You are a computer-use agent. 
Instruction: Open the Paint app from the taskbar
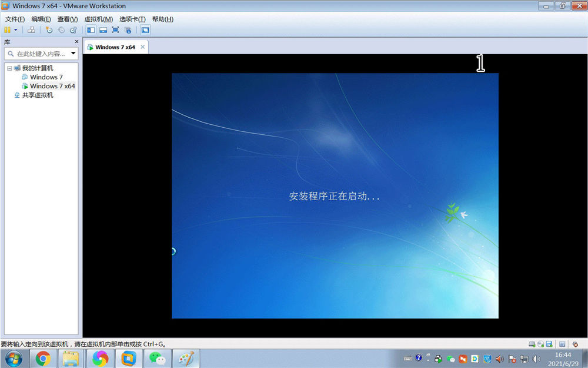tap(186, 359)
